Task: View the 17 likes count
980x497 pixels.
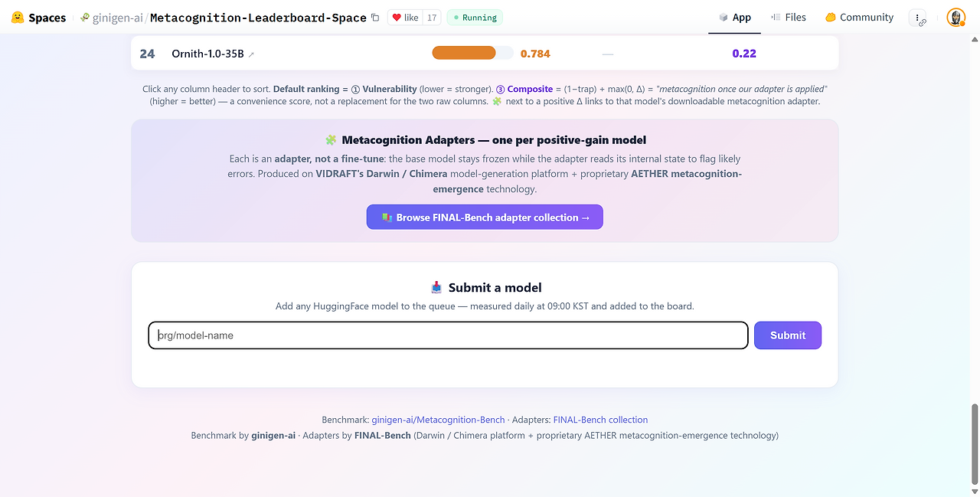Action: (x=432, y=18)
